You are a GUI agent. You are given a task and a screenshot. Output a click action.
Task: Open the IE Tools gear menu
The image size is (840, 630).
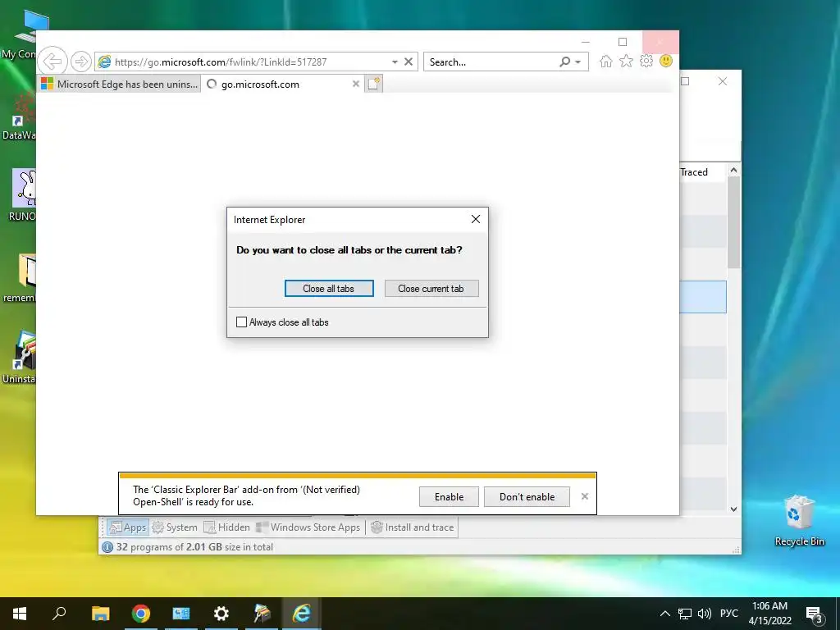coord(646,61)
